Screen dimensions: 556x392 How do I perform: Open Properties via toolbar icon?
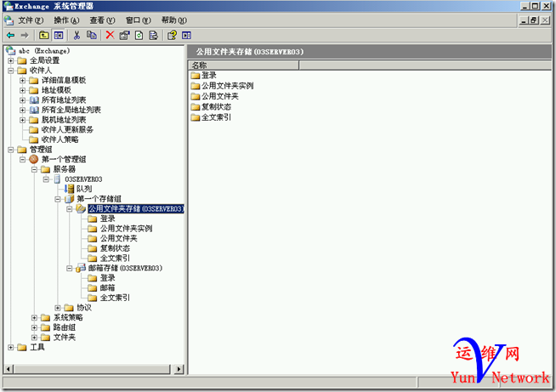point(124,35)
